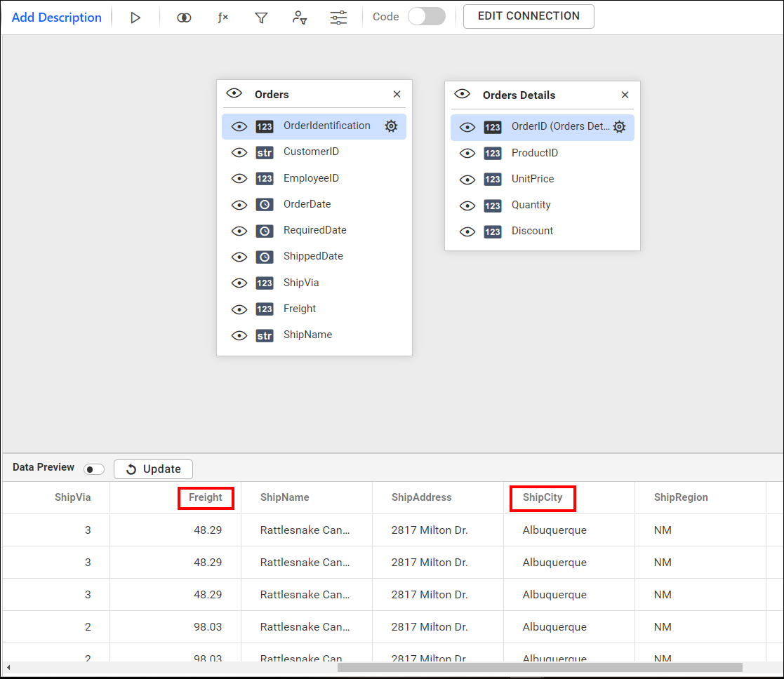
Task: Toggle the Data Preview switch
Action: [x=93, y=469]
